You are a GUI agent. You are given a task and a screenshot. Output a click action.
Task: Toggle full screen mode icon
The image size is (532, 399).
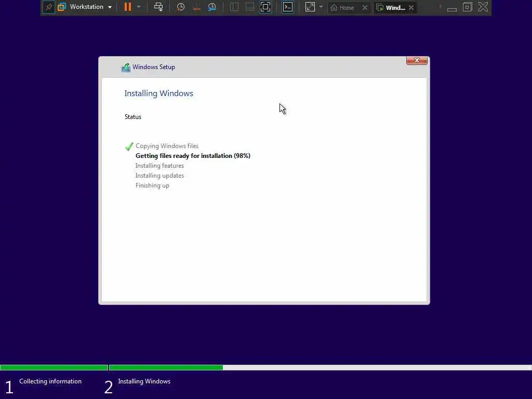point(265,7)
